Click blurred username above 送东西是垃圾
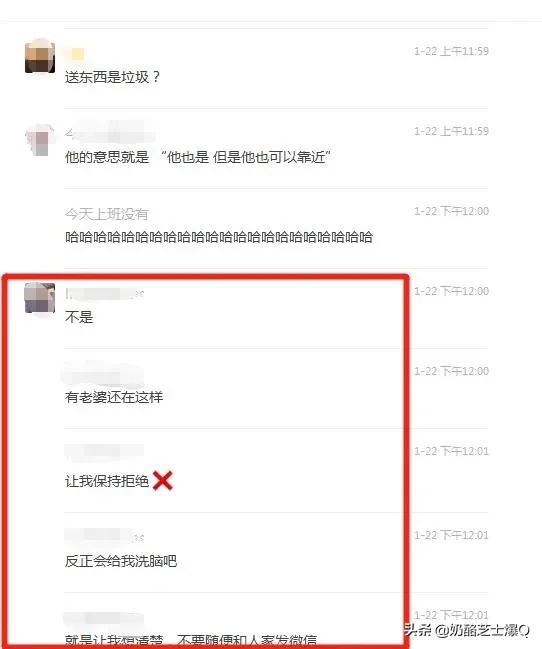Screen dimensions: 542x649 click(x=75, y=54)
